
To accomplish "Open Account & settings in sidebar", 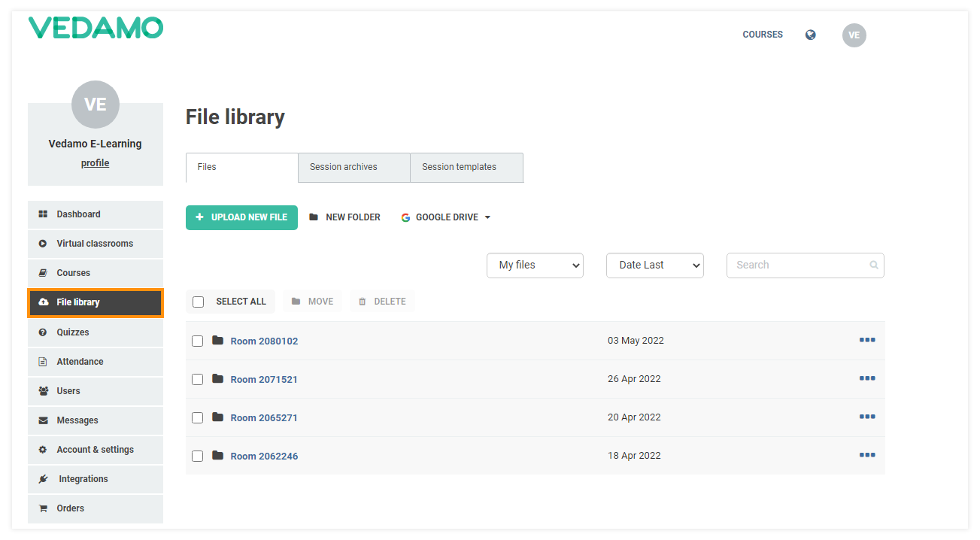I will point(96,450).
